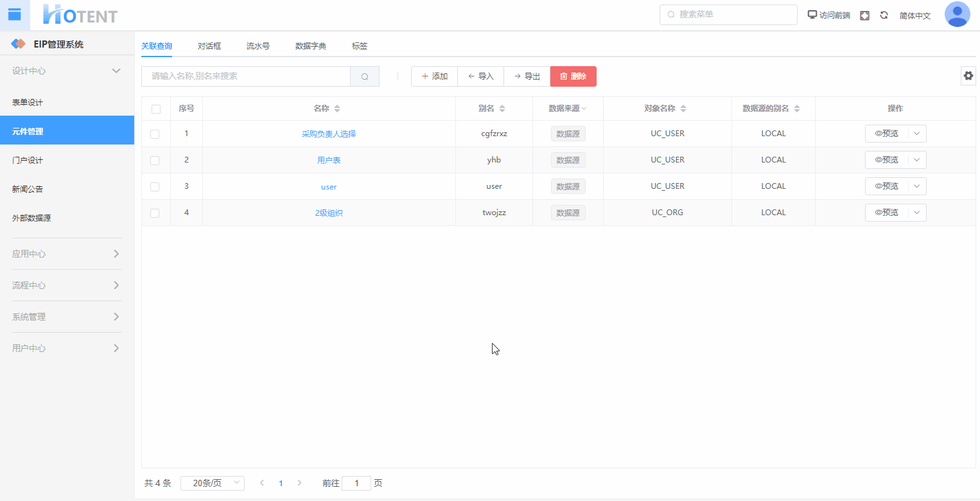Open the user link in 名称 column
Screen dimensions: 980x501
[x=329, y=187]
